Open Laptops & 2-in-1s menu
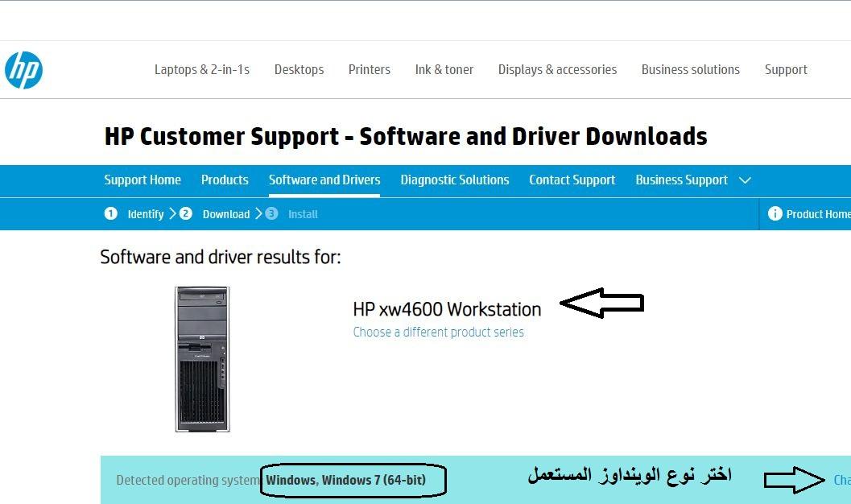 click(202, 69)
